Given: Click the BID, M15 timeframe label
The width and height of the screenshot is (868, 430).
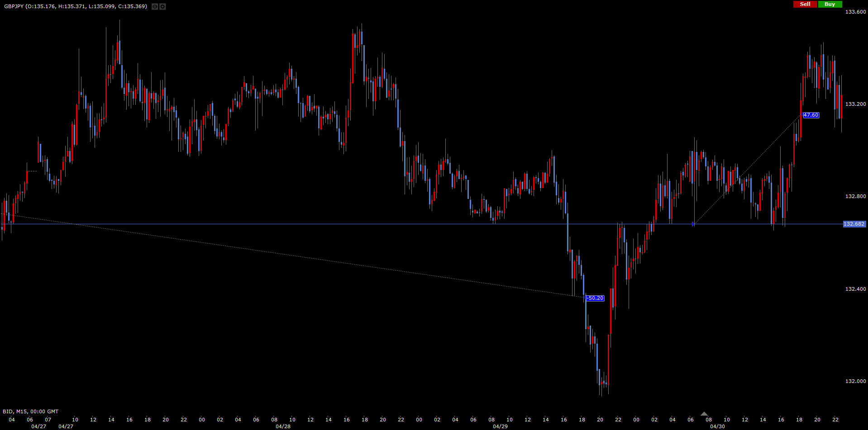Looking at the screenshot, I should pyautogui.click(x=30, y=411).
